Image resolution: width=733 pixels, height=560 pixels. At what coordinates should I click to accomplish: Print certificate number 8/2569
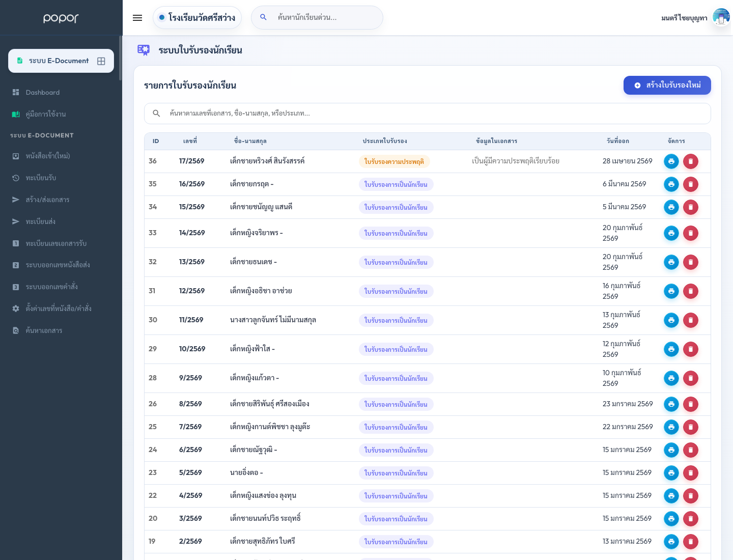[x=671, y=404]
